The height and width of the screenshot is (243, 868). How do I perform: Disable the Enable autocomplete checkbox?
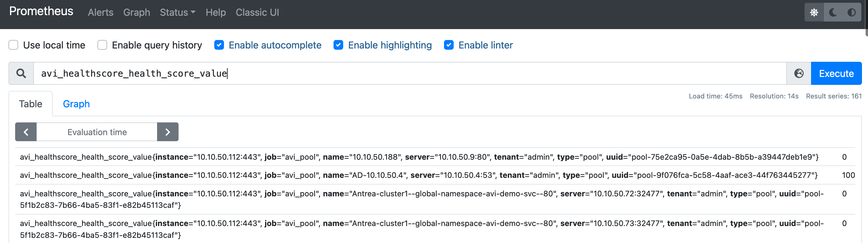pos(219,45)
